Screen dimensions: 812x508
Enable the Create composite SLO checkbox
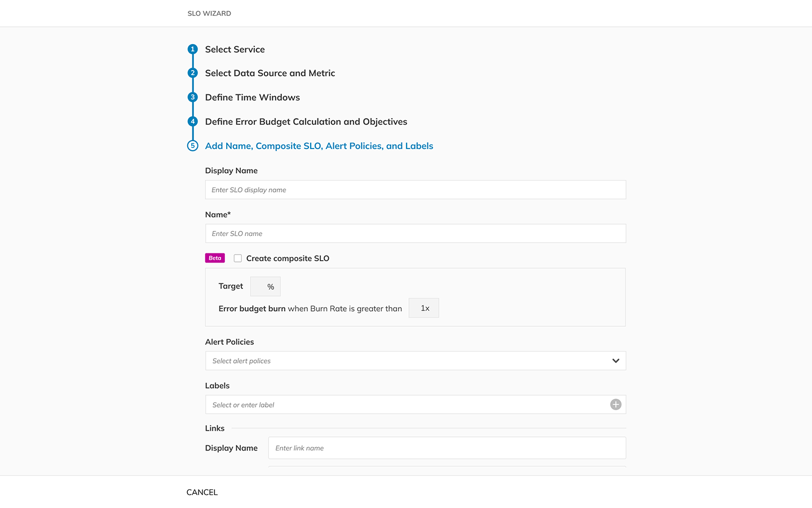coord(238,259)
